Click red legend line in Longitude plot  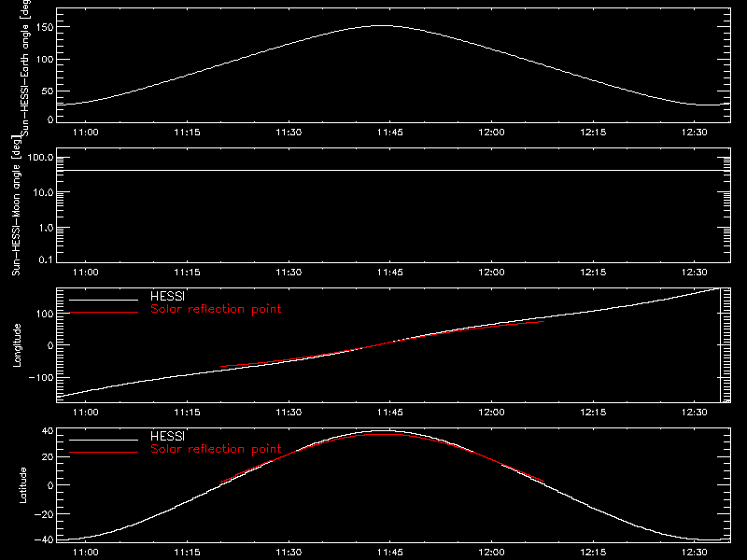click(x=104, y=313)
